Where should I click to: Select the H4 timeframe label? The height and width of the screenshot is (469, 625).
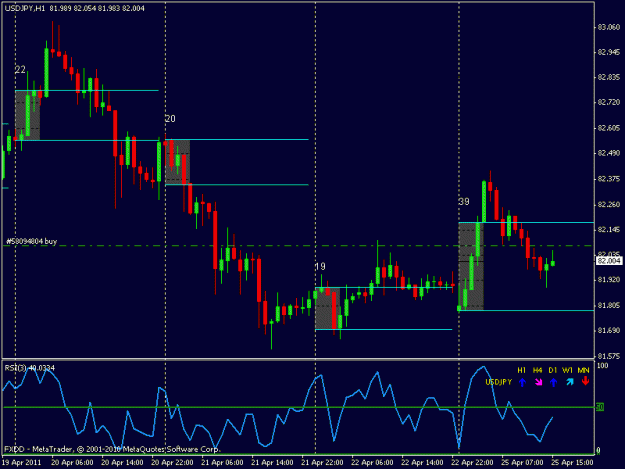(x=537, y=370)
